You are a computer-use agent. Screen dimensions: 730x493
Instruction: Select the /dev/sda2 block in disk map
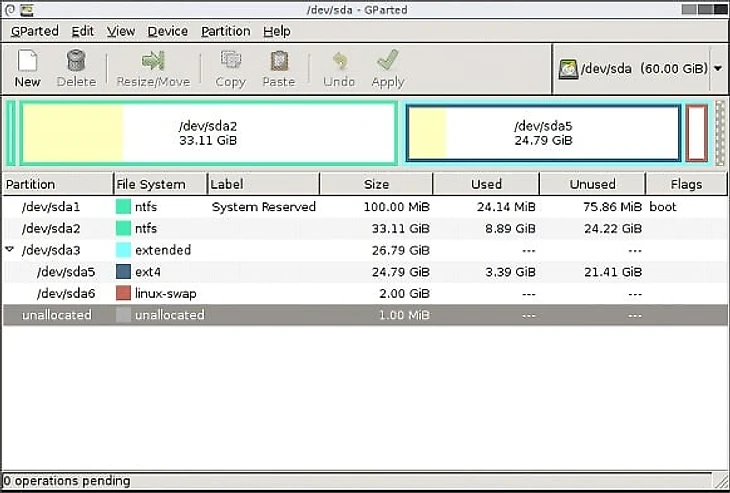coord(207,133)
